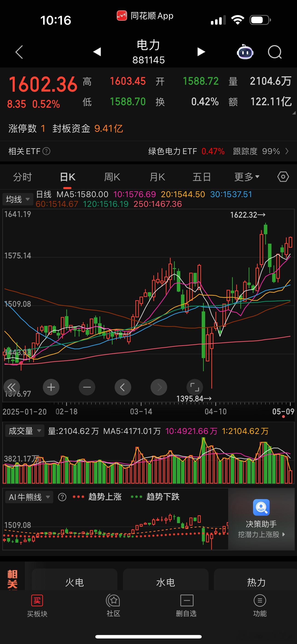
Task: Open 绿色电力ETF details chevron
Action: pos(287,151)
